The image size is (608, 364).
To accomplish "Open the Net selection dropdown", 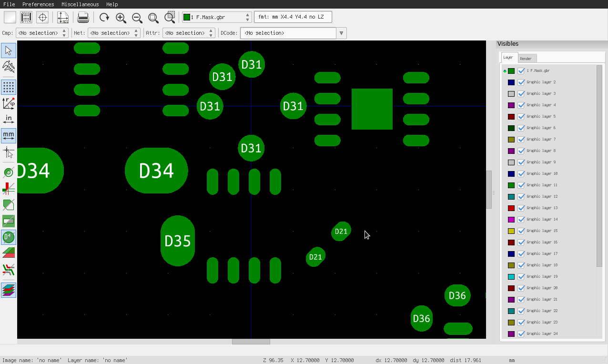I will (113, 33).
